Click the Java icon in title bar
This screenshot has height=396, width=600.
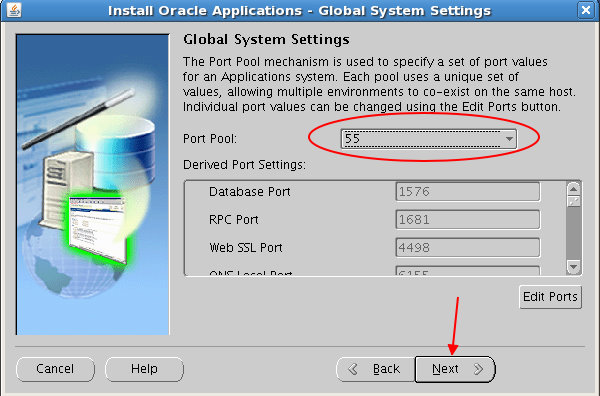click(x=14, y=10)
